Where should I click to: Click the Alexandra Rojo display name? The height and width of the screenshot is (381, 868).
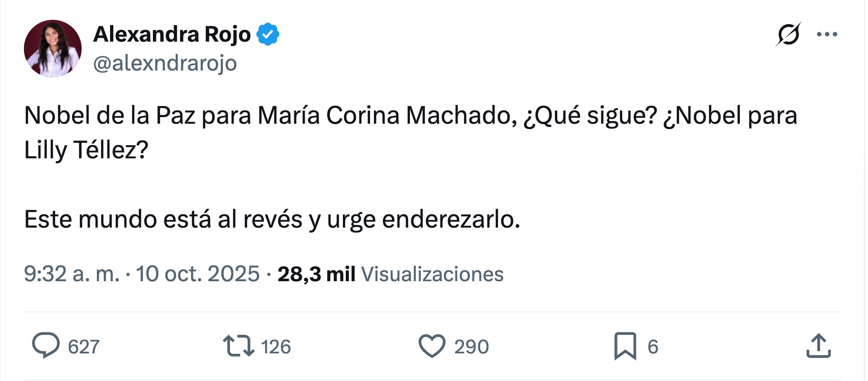172,34
